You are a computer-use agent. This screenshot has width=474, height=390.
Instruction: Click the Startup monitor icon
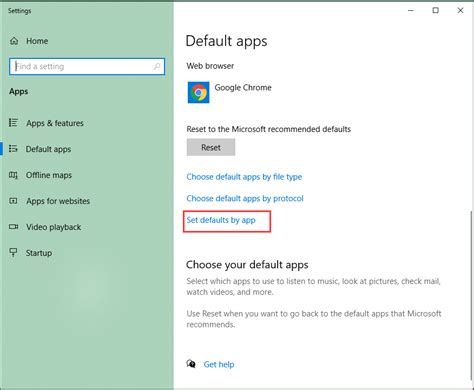13,252
